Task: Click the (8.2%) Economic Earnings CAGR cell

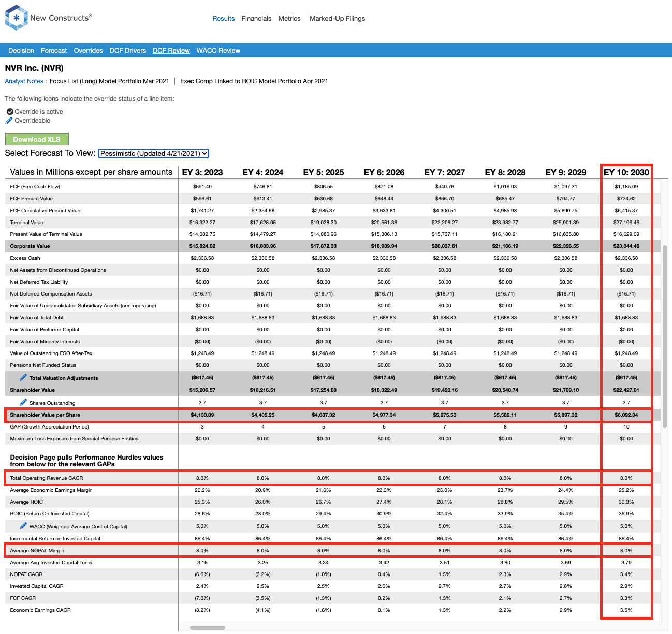Action: tap(202, 610)
